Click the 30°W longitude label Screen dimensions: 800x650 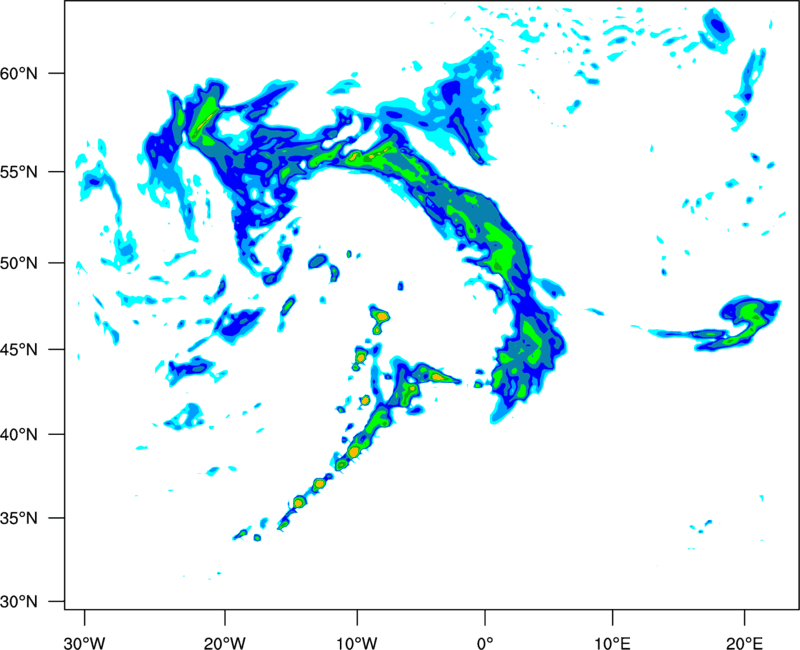pyautogui.click(x=85, y=644)
